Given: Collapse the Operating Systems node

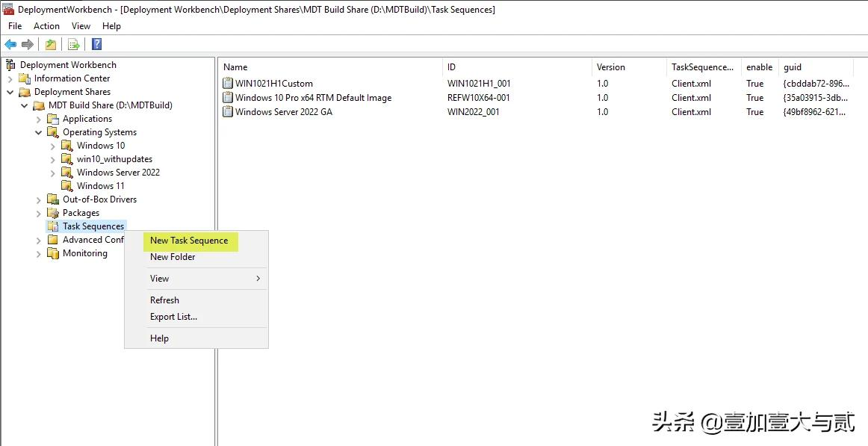Looking at the screenshot, I should 38,132.
